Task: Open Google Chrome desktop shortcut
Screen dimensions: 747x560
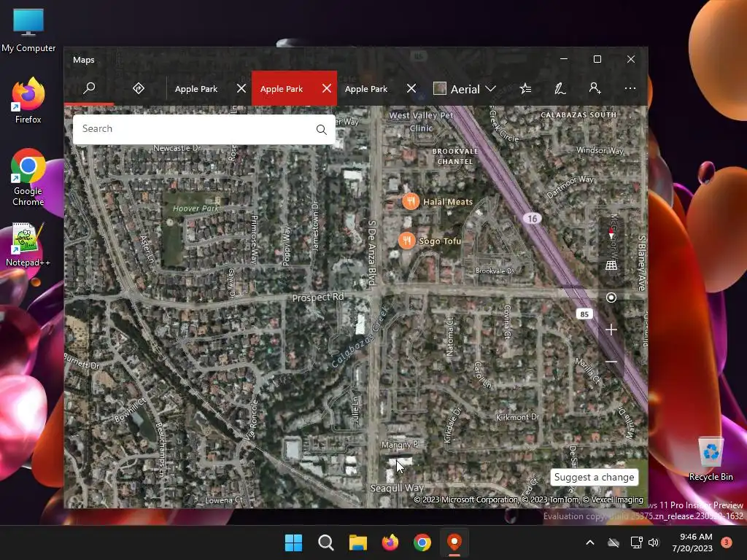Action: (28, 178)
